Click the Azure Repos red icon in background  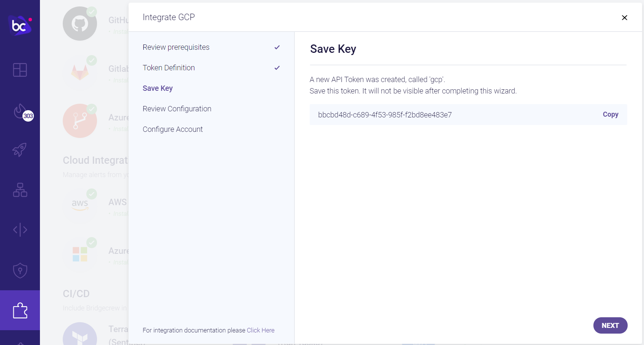tap(80, 121)
